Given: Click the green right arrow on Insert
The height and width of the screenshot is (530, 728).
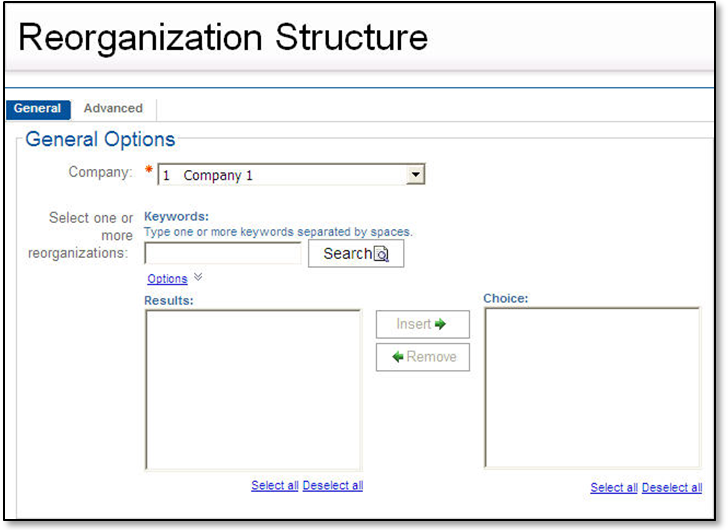Looking at the screenshot, I should click(440, 324).
